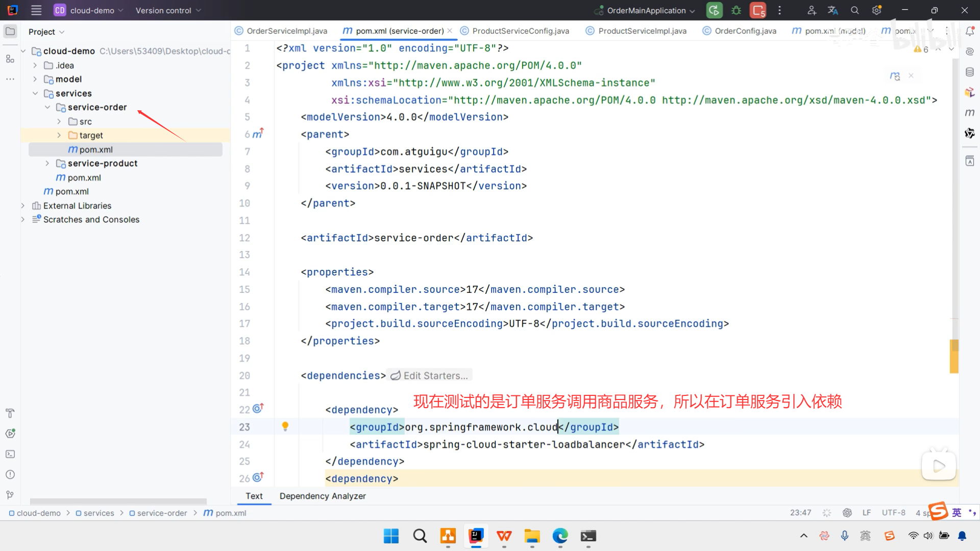The image size is (980, 551).
Task: Open the Terminal tool window icon
Action: (10, 454)
